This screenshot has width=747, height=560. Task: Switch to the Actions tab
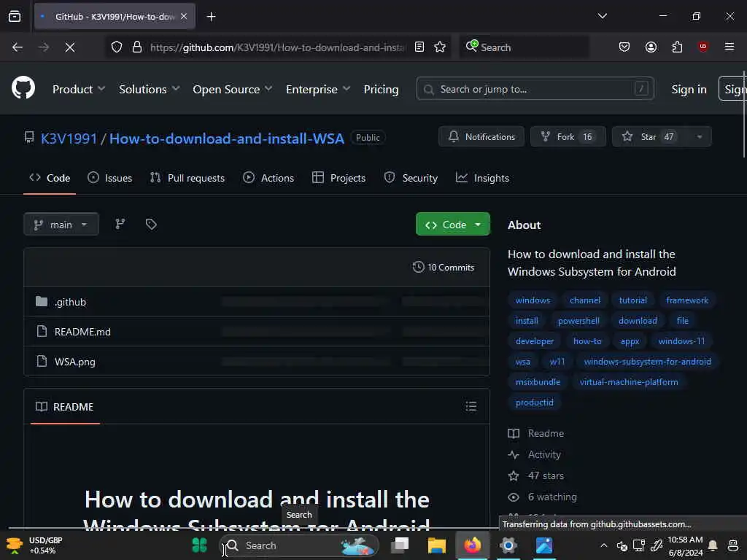tap(268, 178)
